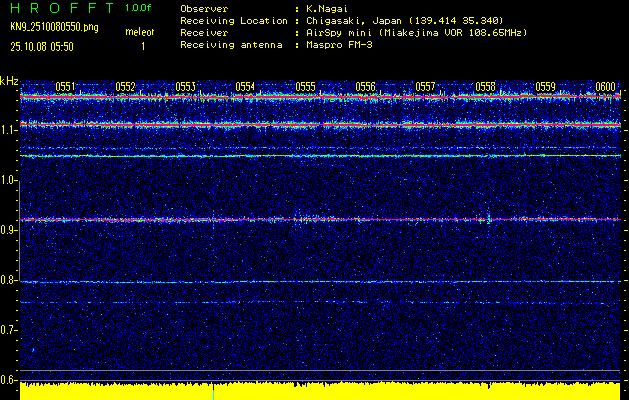Viewport: 629px width, 400px height.
Task: Select the 0557 time tick label
Action: click(x=425, y=87)
